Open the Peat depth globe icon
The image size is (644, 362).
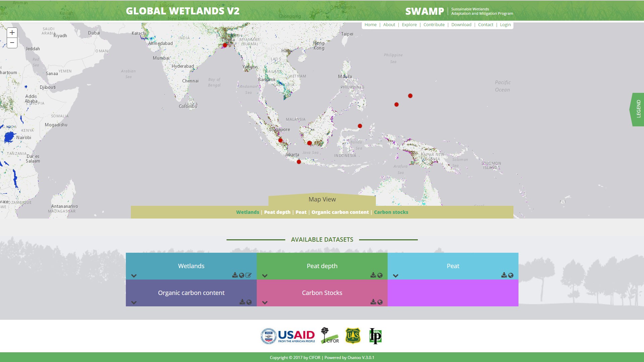[x=380, y=275]
